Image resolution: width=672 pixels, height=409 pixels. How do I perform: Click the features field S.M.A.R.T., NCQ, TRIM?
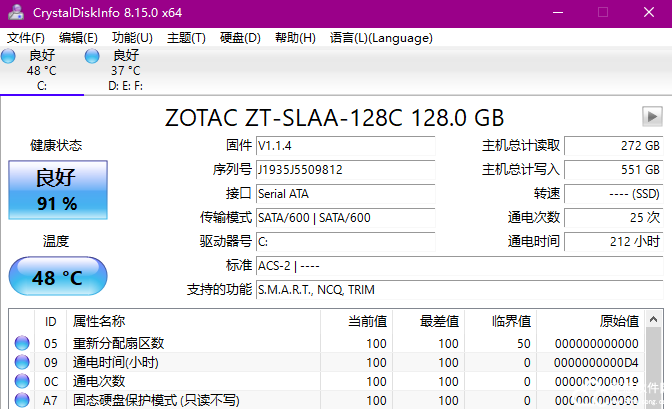459,290
